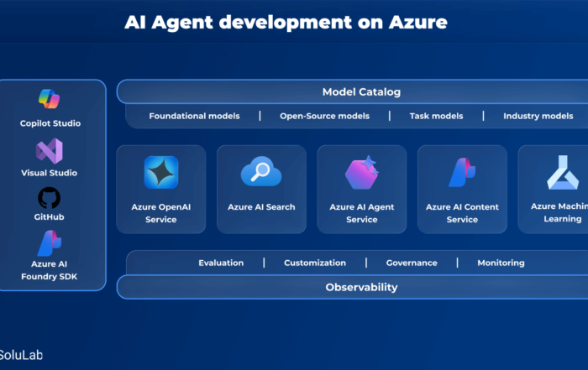Choose the Task models item
This screenshot has width=588, height=370.
436,116
